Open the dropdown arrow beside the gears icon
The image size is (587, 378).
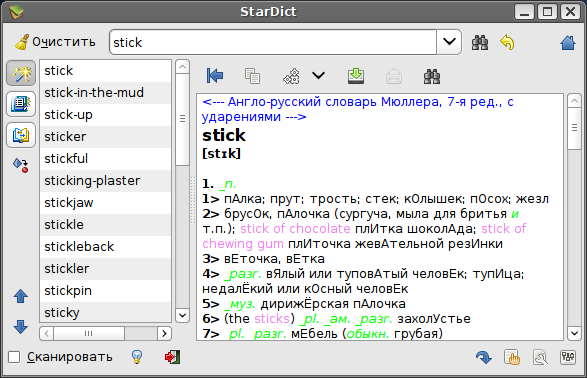pyautogui.click(x=318, y=76)
